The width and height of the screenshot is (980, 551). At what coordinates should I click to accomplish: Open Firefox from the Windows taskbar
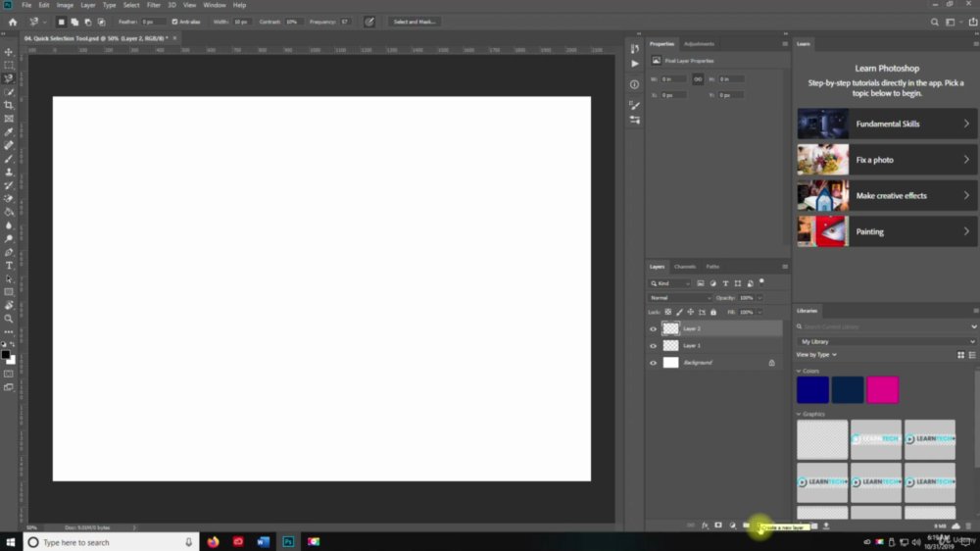click(213, 541)
